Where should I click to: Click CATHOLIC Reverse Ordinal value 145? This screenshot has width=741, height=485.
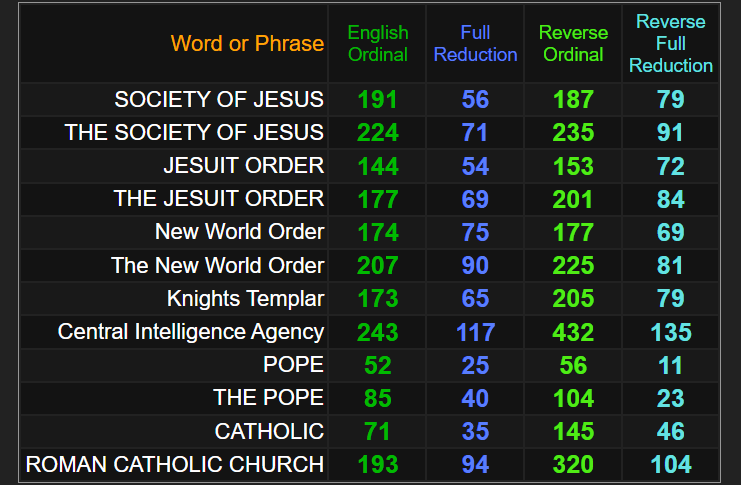(x=573, y=431)
